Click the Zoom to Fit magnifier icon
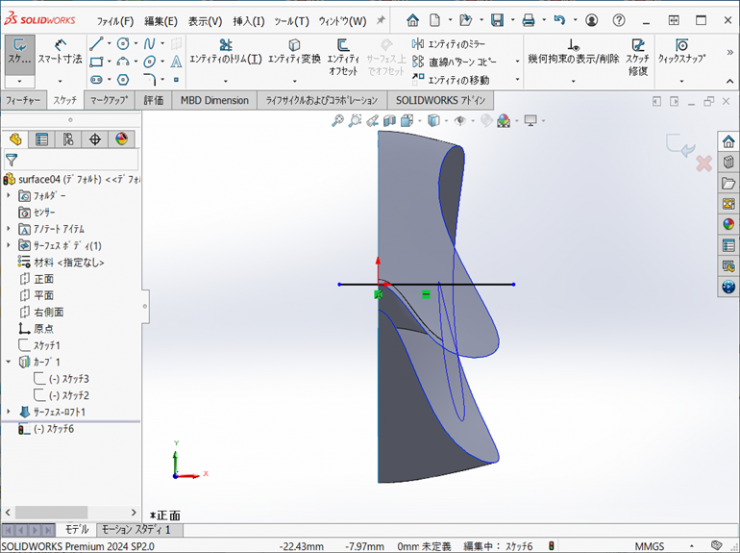The width and height of the screenshot is (740, 553). [x=339, y=121]
